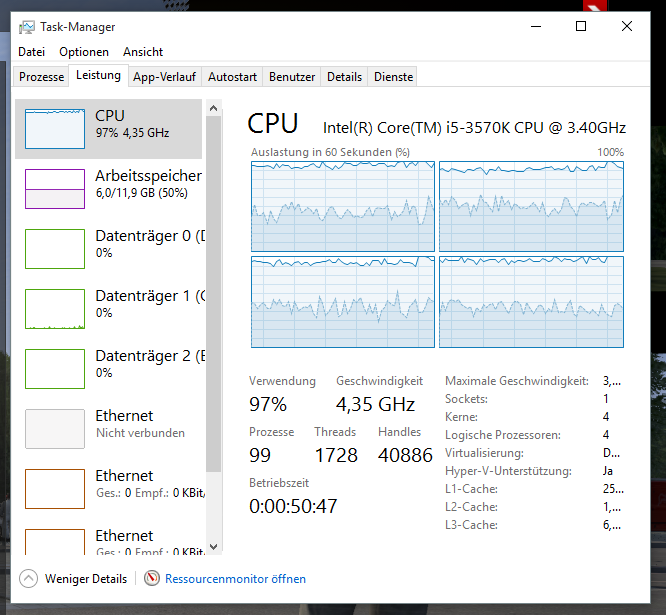Click 'Auslastung in 60 Sekunden (%)' label
Screen dimensions: 666x615
(330, 152)
